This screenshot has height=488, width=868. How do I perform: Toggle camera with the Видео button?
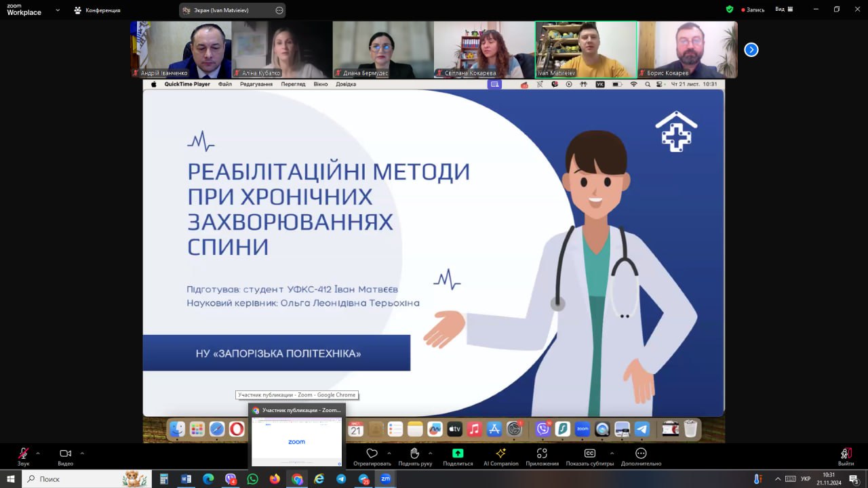click(x=65, y=454)
